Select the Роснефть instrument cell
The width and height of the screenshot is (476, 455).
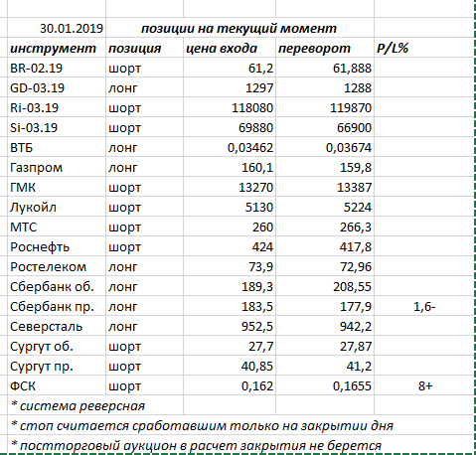point(57,246)
